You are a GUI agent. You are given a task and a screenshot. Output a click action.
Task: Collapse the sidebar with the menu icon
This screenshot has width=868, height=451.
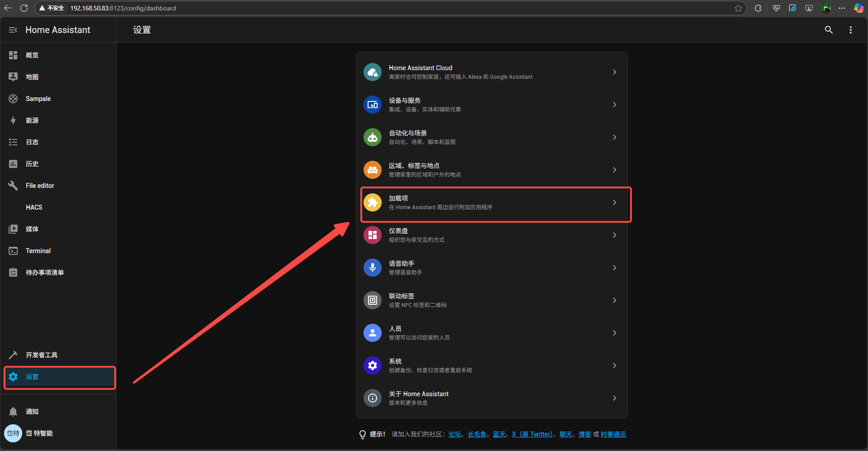(x=13, y=30)
